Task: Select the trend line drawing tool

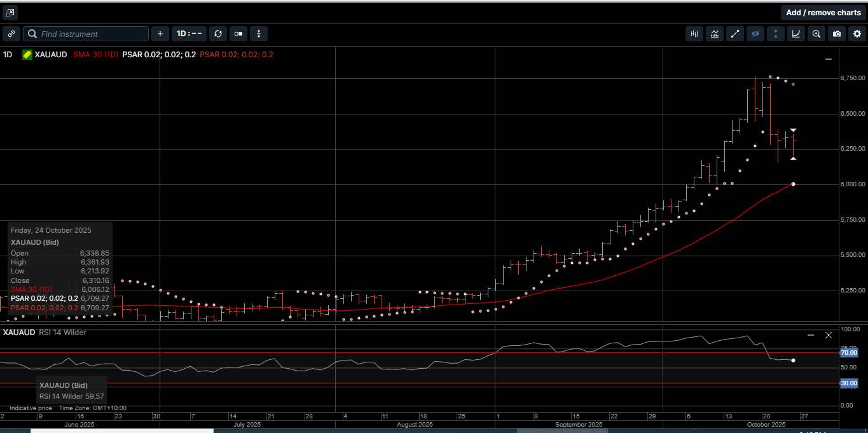Action: (735, 34)
